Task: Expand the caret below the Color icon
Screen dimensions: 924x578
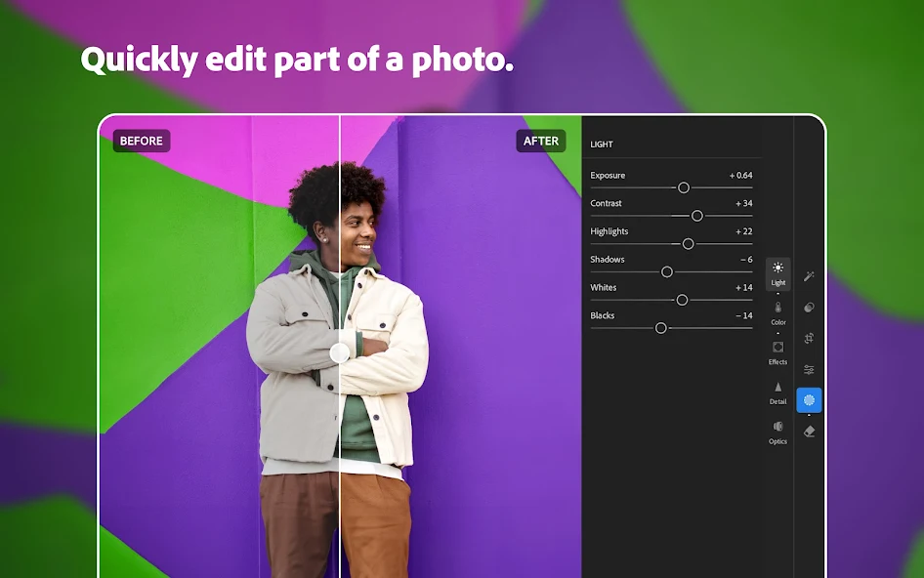Action: coord(777,331)
